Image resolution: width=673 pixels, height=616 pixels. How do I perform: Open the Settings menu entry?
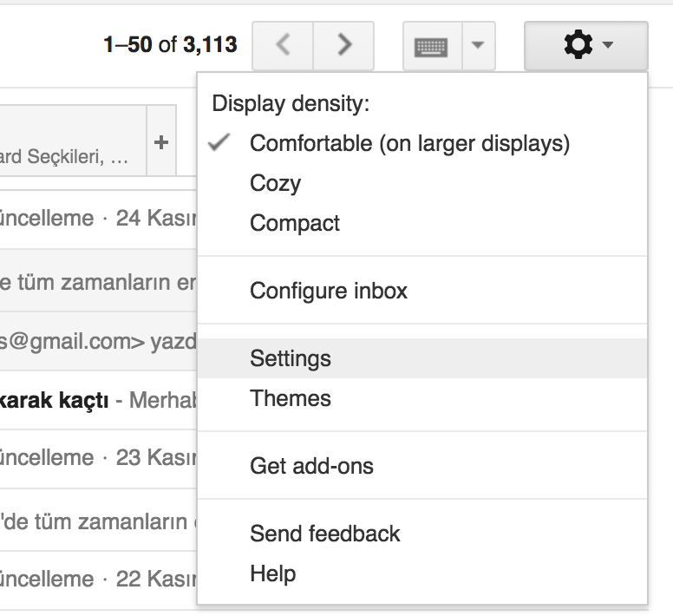click(291, 358)
